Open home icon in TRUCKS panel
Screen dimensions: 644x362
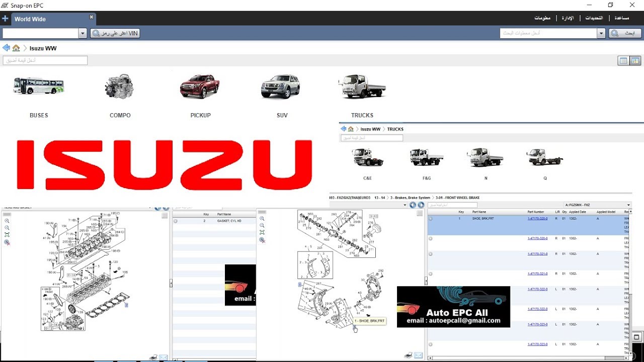pos(351,129)
